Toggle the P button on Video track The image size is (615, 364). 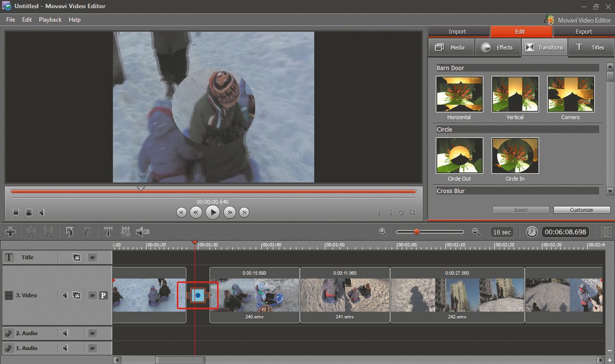coord(103,295)
